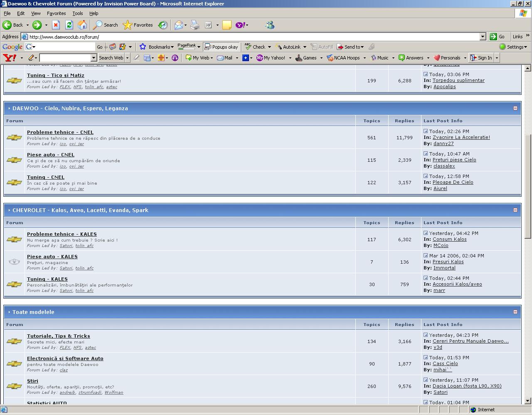Open the Probleme tehnice - CNEL forum
Screen dimensions: 532x415
(x=60, y=132)
